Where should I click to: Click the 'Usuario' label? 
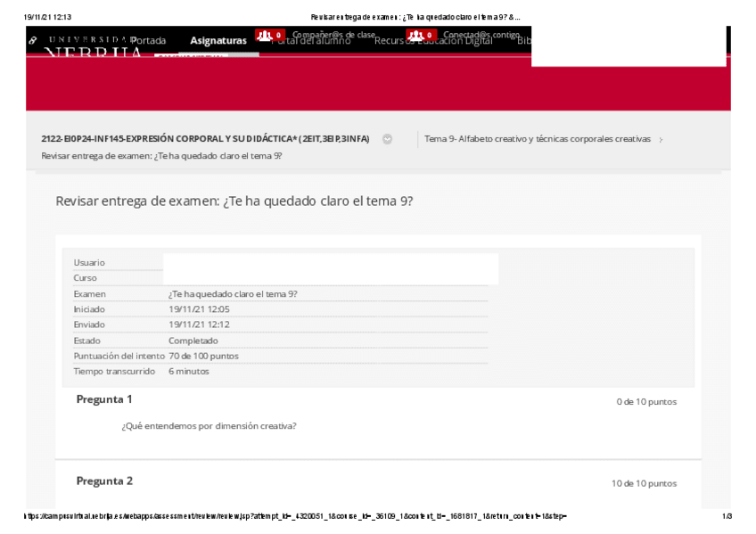click(89, 263)
